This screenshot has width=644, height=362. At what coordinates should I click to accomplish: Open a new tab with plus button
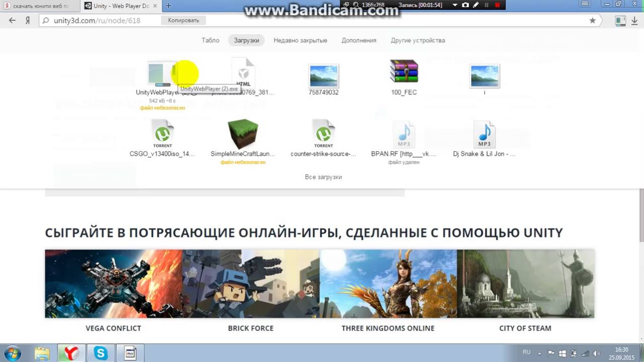coord(168,6)
